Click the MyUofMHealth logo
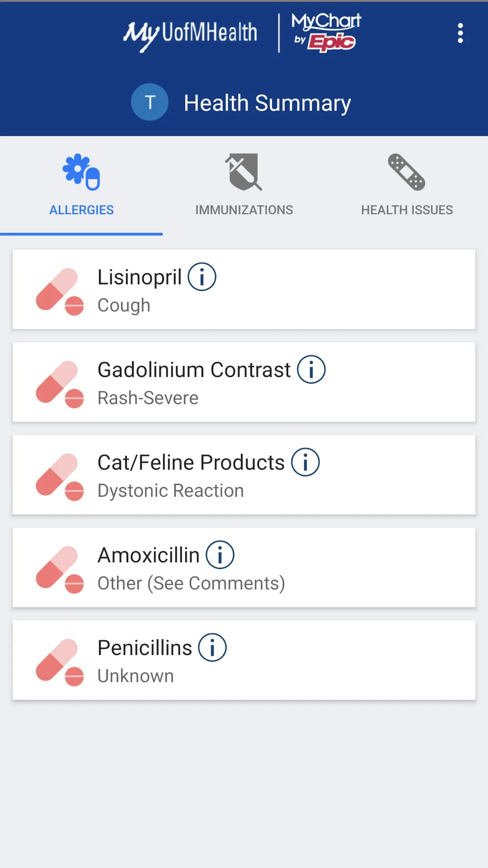 coord(190,34)
